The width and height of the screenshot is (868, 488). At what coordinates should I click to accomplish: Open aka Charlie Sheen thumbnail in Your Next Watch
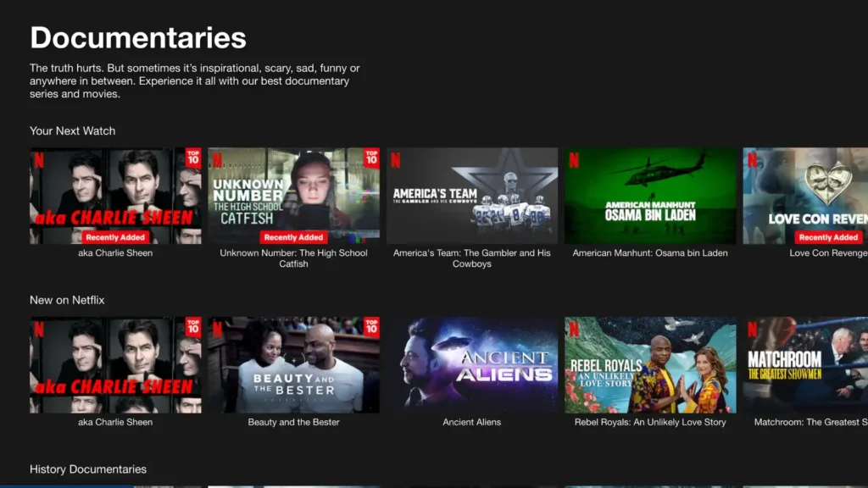coord(115,196)
